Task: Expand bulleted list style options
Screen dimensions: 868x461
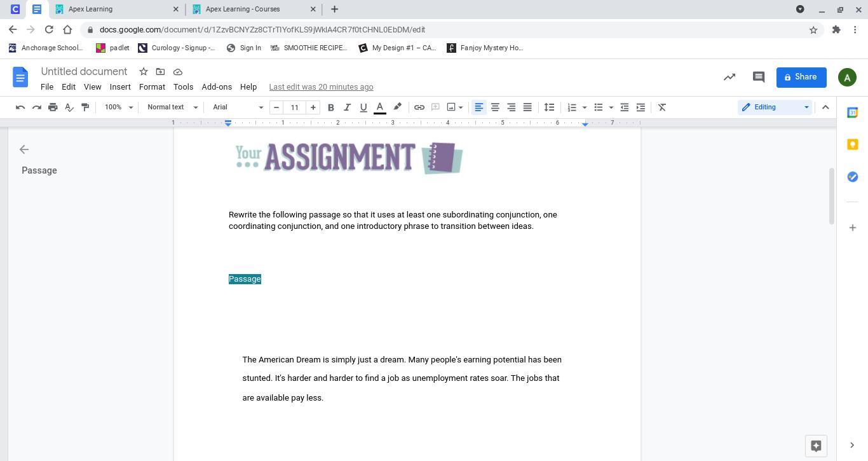Action: click(x=611, y=107)
